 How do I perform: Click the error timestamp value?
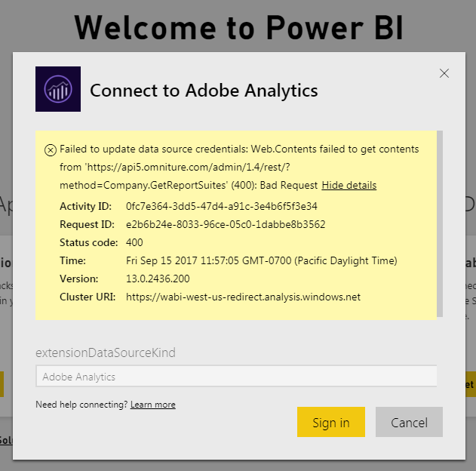pos(261,260)
